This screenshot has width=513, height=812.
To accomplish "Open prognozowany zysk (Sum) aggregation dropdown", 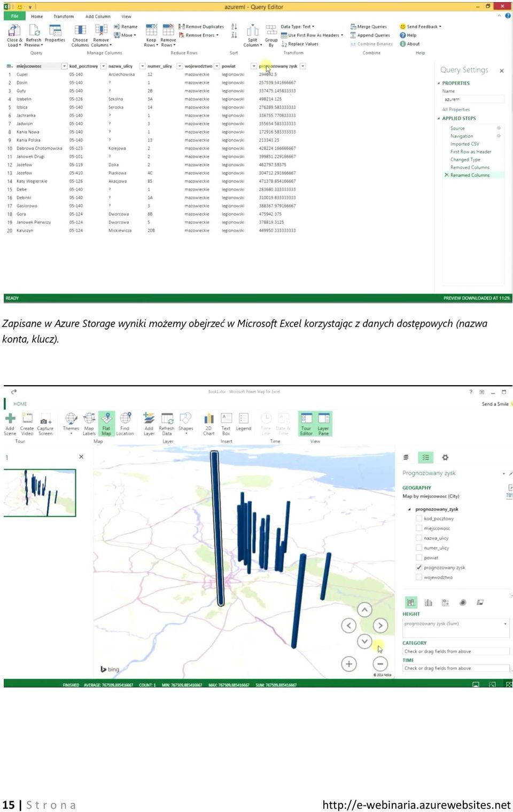I will pos(505,623).
